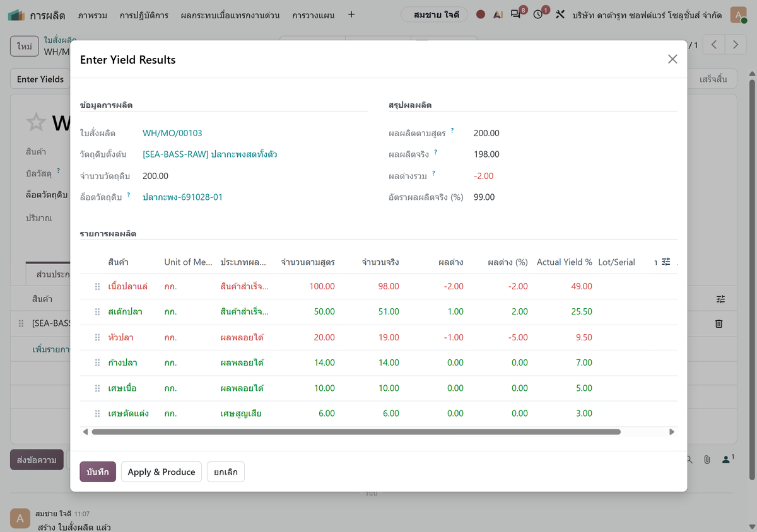Click help mark beside ผลผลิตตามสูตร

click(452, 131)
